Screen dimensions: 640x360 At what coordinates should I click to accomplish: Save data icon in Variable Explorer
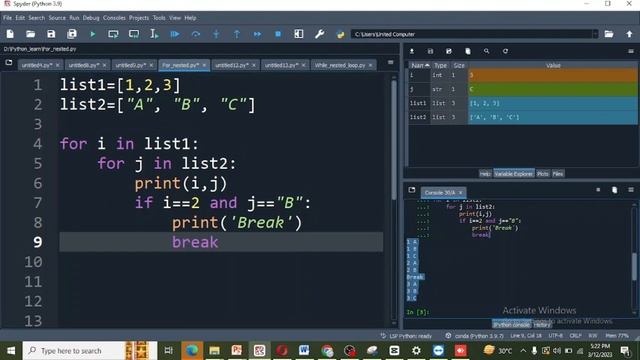point(430,51)
